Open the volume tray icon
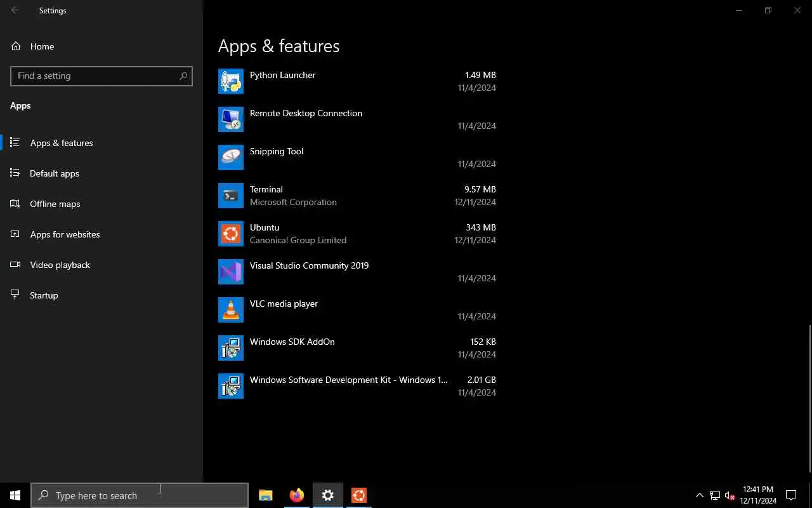 tap(730, 495)
